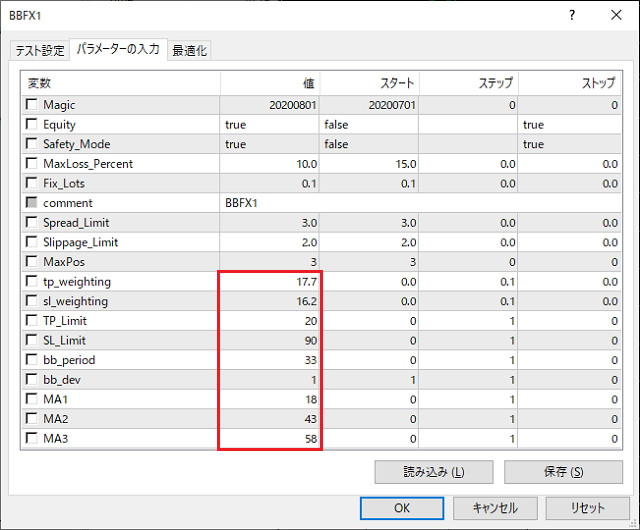Check the bb_dev checkbox
640x530 pixels.
(x=31, y=379)
